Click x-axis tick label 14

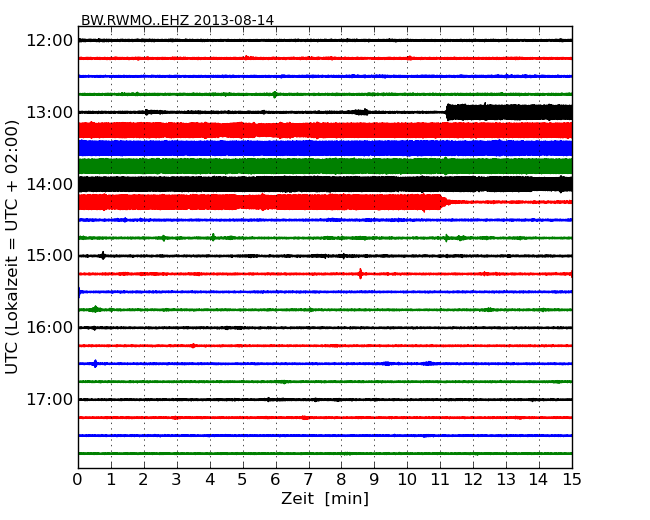[539, 480]
